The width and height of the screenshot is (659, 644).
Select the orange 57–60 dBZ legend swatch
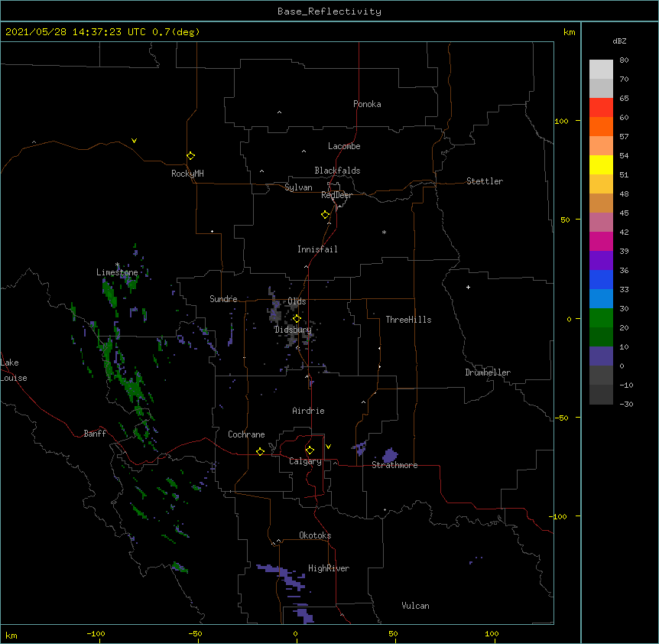tap(601, 127)
